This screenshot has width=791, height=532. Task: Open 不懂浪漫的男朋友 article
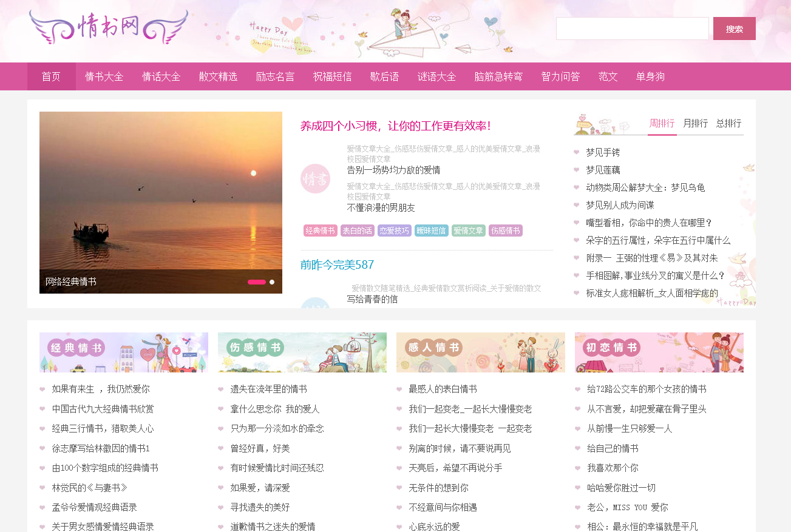click(381, 207)
